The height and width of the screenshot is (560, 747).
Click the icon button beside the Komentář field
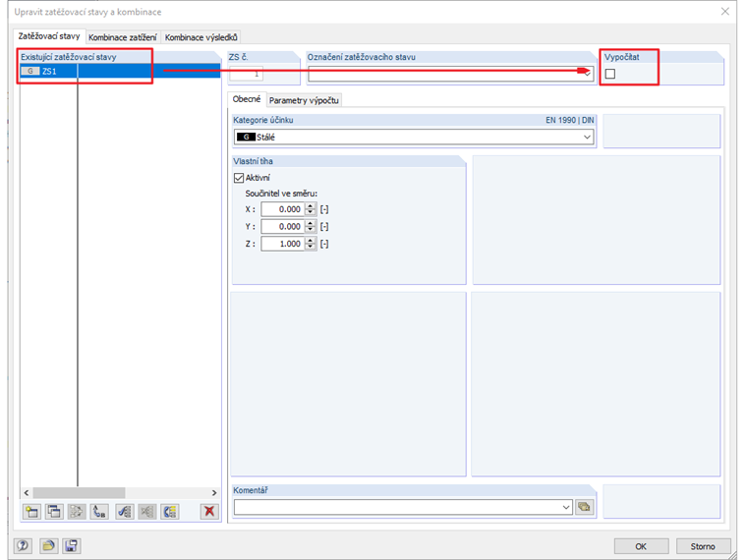(x=584, y=507)
